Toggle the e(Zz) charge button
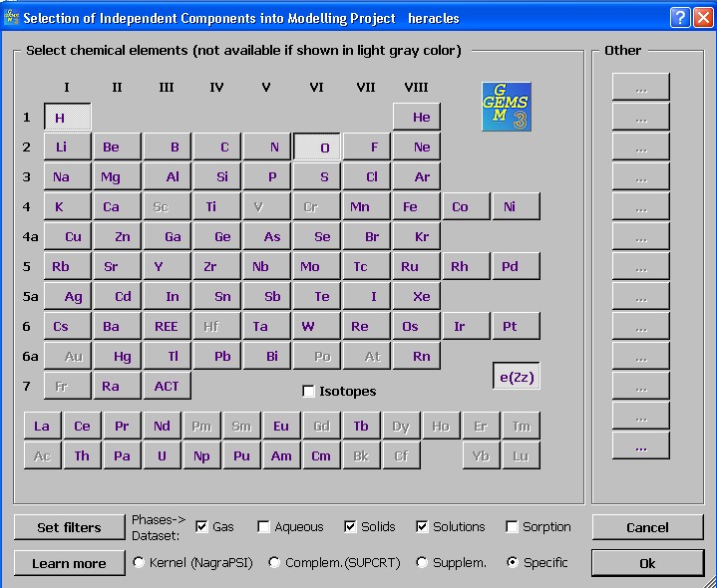The height and width of the screenshot is (588, 717). [517, 376]
